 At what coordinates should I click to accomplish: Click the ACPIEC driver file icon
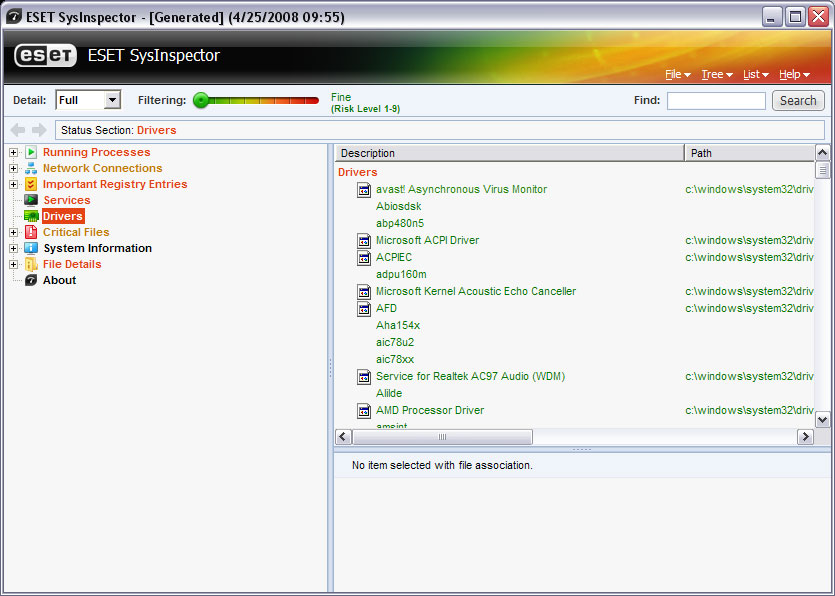click(364, 258)
